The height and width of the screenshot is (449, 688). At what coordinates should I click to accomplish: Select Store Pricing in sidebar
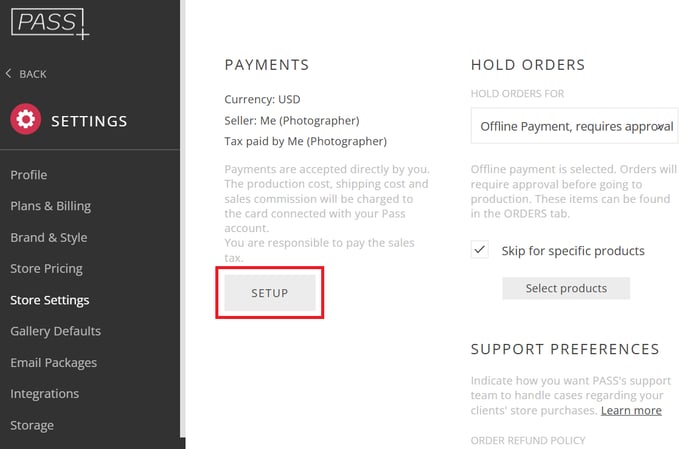click(x=46, y=269)
